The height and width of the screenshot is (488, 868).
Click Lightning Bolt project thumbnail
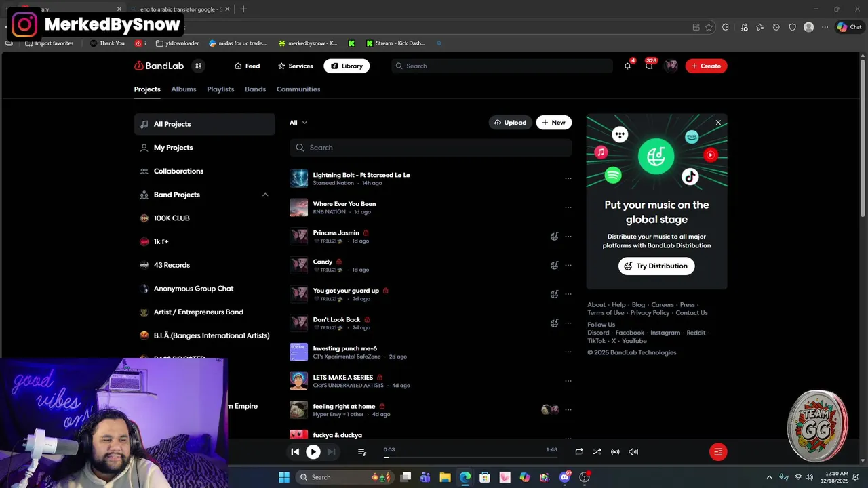pyautogui.click(x=299, y=178)
